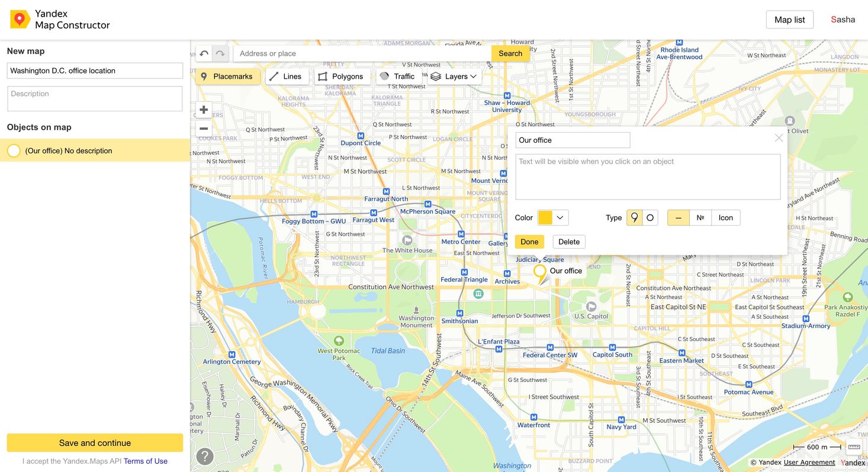Screen dimensions: 868x472
Task: Open the Map list
Action: tap(789, 20)
